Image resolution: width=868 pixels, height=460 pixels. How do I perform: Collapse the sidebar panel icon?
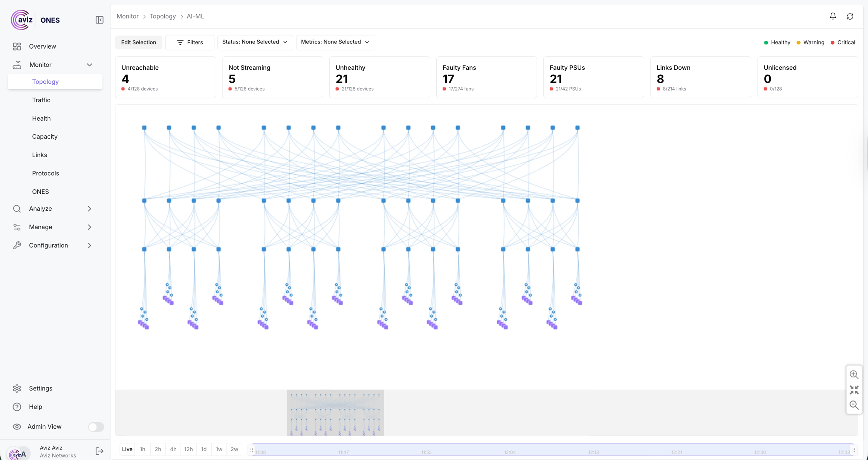pyautogui.click(x=99, y=20)
